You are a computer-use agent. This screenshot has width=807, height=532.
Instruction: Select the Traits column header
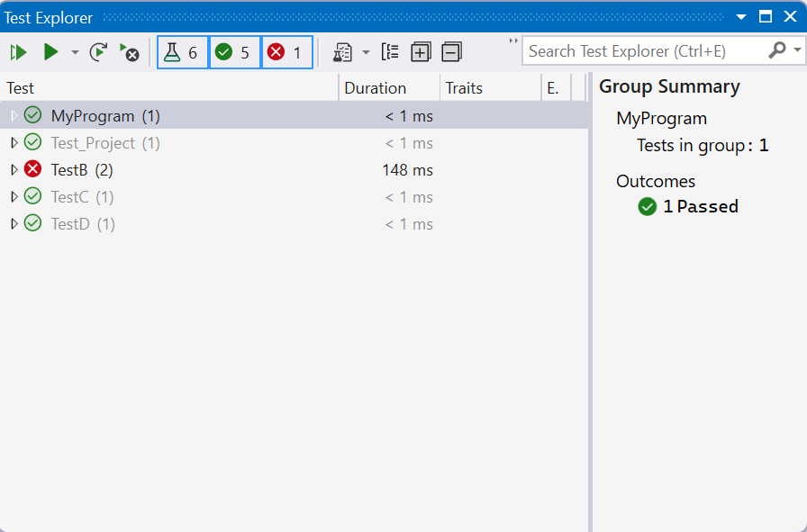pyautogui.click(x=465, y=87)
